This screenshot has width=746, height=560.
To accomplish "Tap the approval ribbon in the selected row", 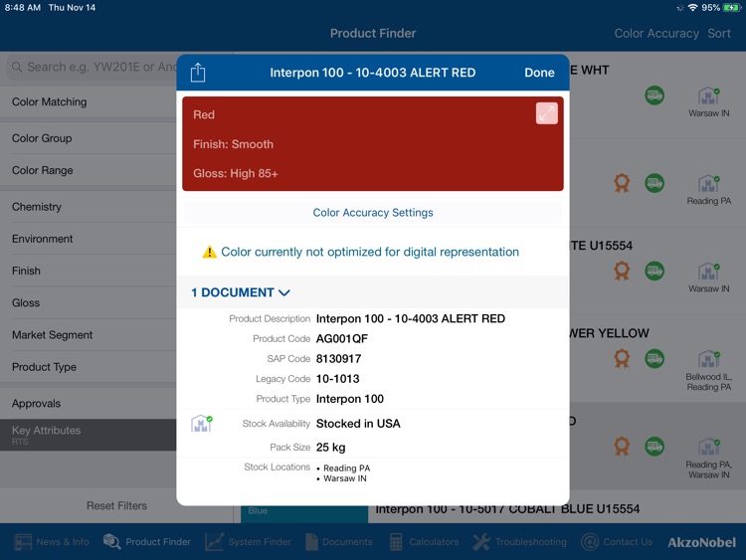I will click(x=622, y=447).
